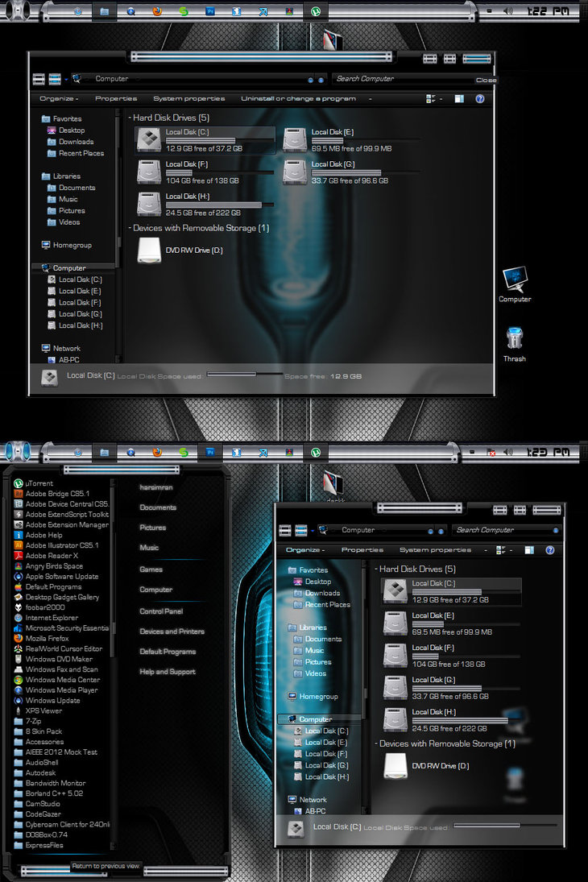The image size is (588, 882).
Task: Expand the DOSBox-0.74 folder in the programs list
Action: pyautogui.click(x=45, y=834)
